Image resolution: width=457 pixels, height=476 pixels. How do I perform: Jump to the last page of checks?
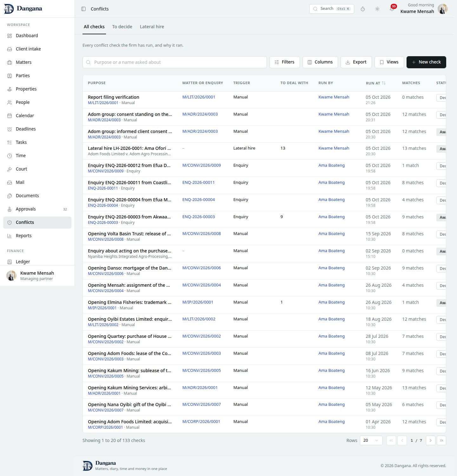coord(441,440)
